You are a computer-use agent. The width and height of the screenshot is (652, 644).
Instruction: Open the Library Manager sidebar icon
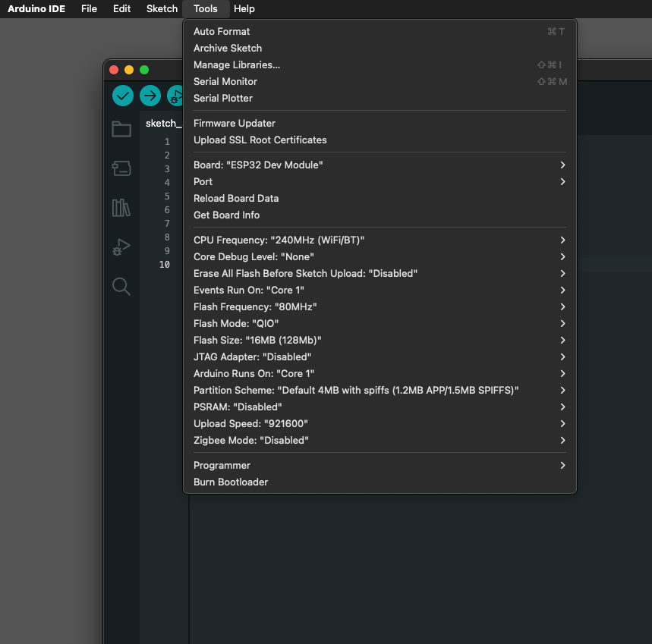[x=121, y=207]
